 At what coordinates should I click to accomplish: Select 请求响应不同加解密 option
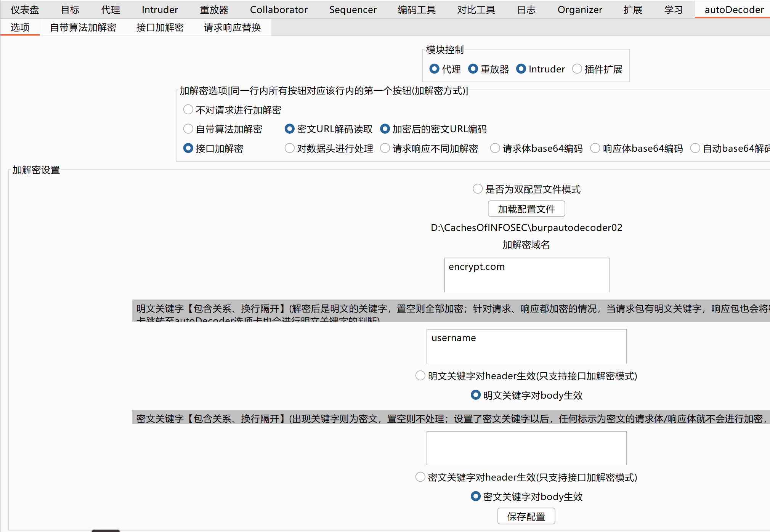[x=385, y=148]
